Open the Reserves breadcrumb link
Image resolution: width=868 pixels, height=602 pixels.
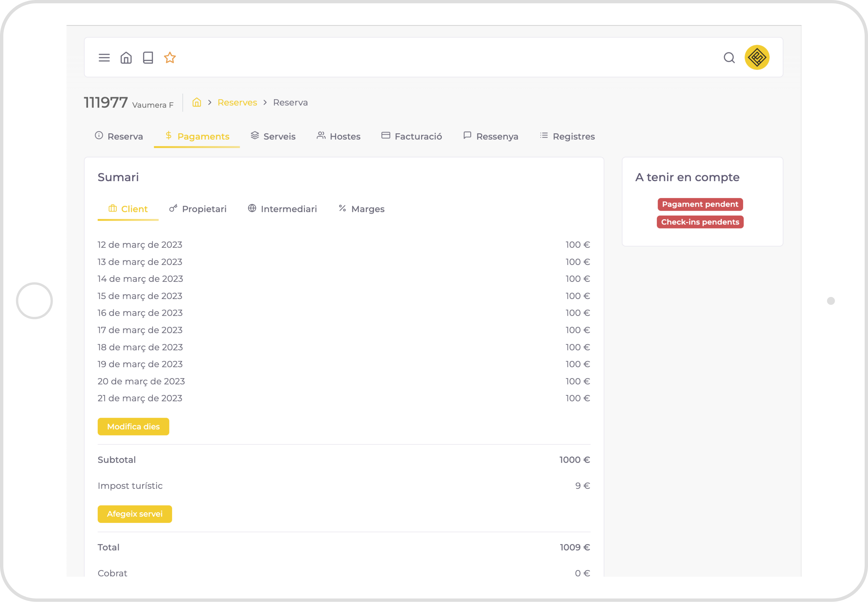tap(237, 103)
